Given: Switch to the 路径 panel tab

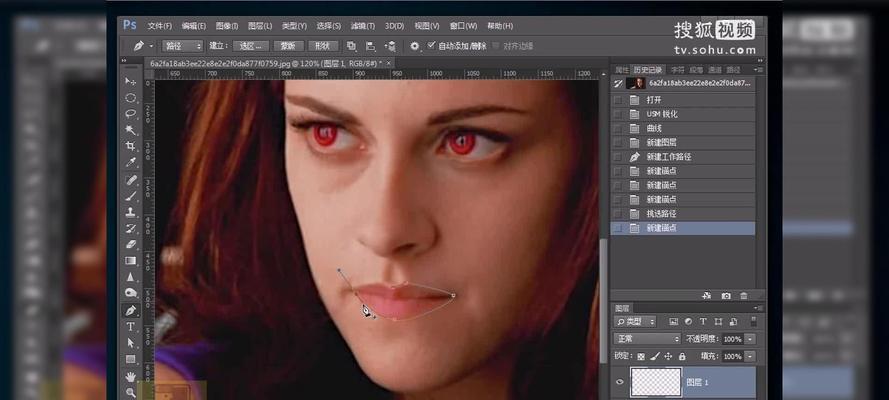Looking at the screenshot, I should pos(733,70).
